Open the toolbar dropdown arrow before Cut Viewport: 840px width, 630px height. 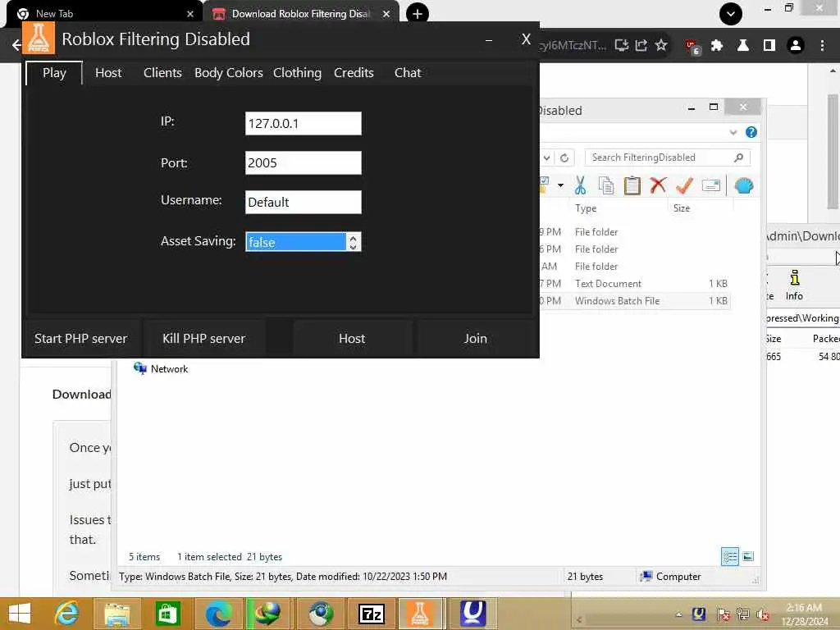coord(560,185)
